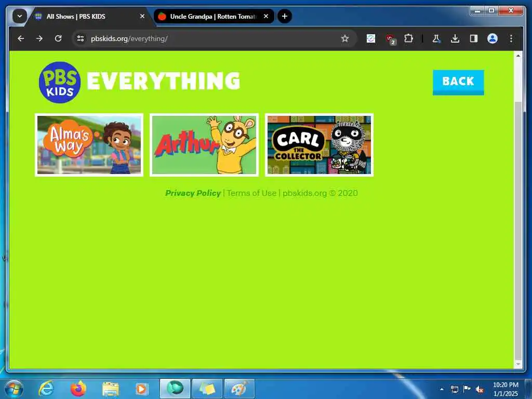Viewport: 532px width, 399px height.
Task: Open the Paint taskbar button
Action: (x=239, y=389)
